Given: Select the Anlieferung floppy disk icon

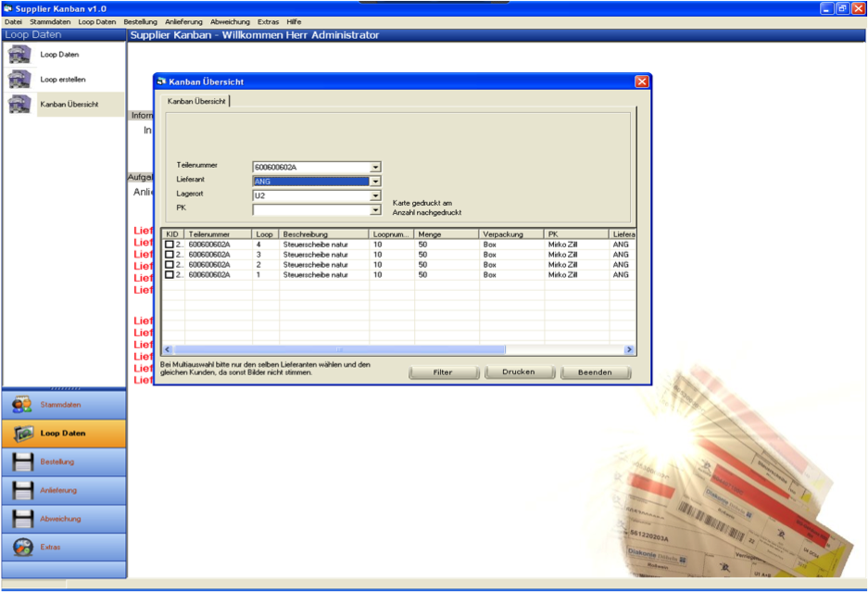Looking at the screenshot, I should (23, 490).
